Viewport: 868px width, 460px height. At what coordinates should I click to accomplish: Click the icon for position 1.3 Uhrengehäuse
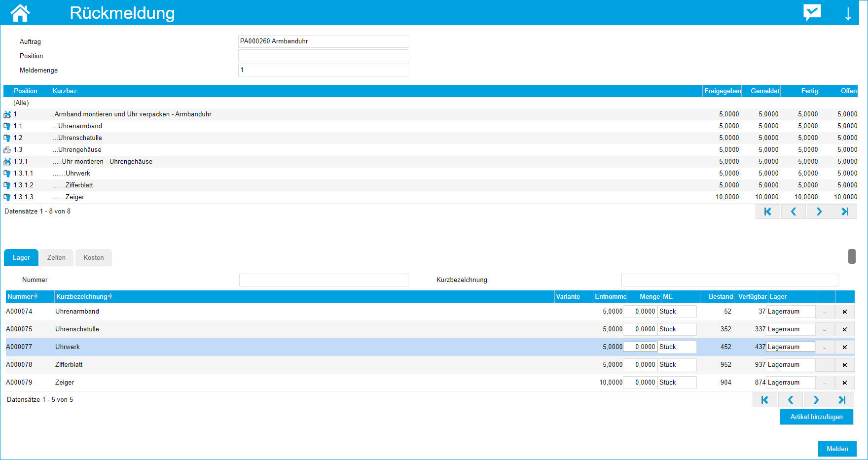7,150
